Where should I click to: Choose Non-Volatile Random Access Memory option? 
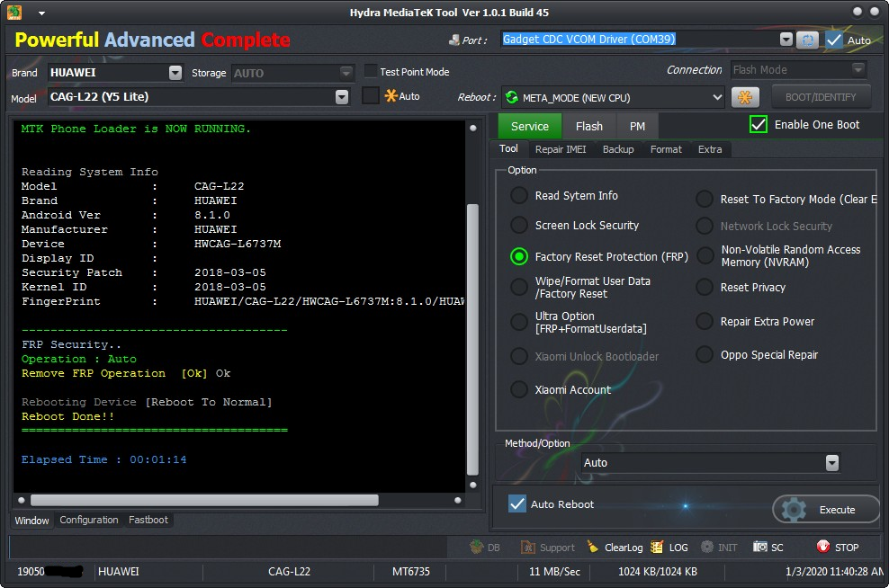pos(705,256)
